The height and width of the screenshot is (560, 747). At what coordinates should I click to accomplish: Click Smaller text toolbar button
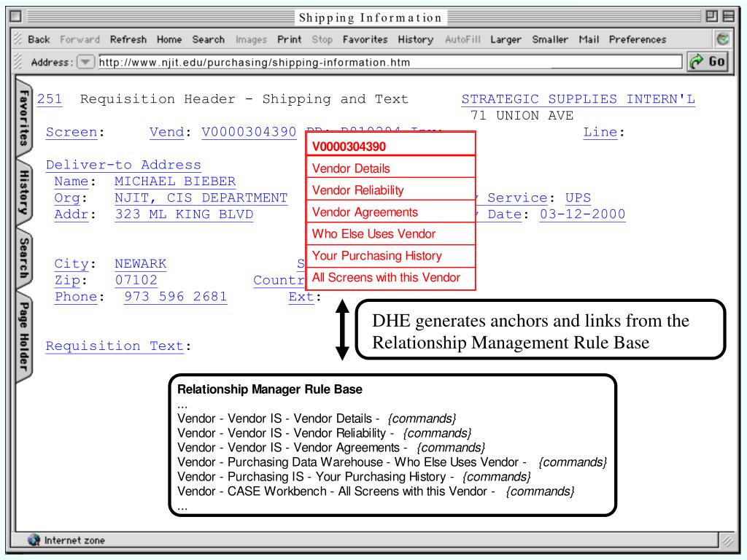coord(550,39)
